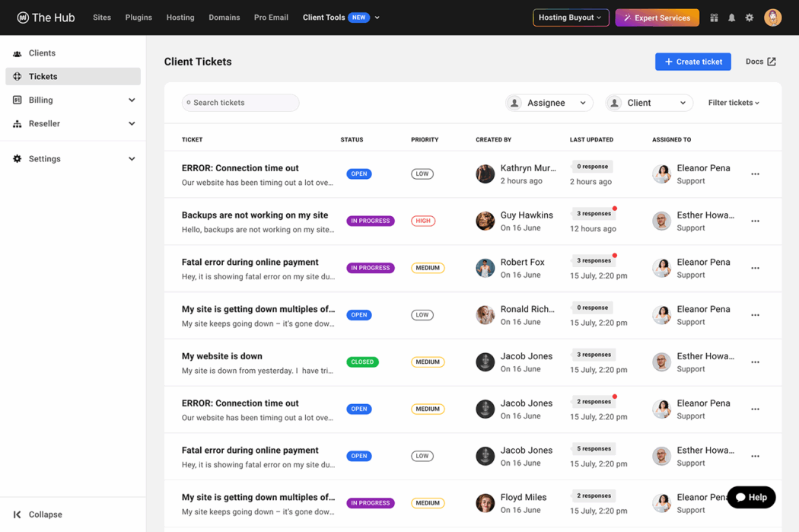
Task: Click the Billing invoice icon in sidebar
Action: point(17,100)
